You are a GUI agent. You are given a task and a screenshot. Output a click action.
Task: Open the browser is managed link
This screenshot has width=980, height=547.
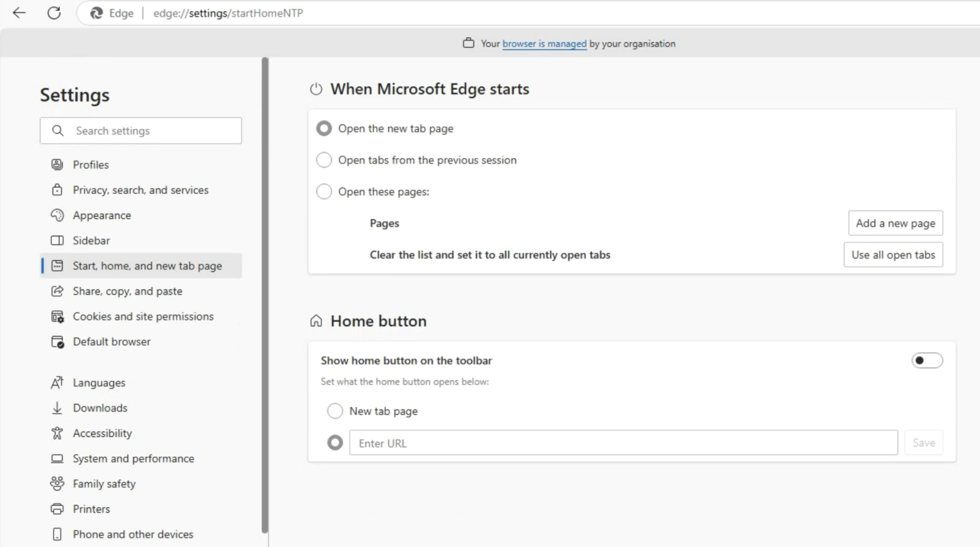544,43
